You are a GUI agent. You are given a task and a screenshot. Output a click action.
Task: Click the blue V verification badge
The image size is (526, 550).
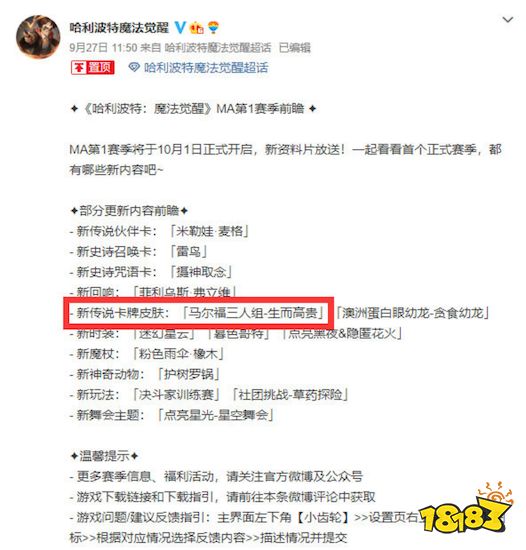180,28
